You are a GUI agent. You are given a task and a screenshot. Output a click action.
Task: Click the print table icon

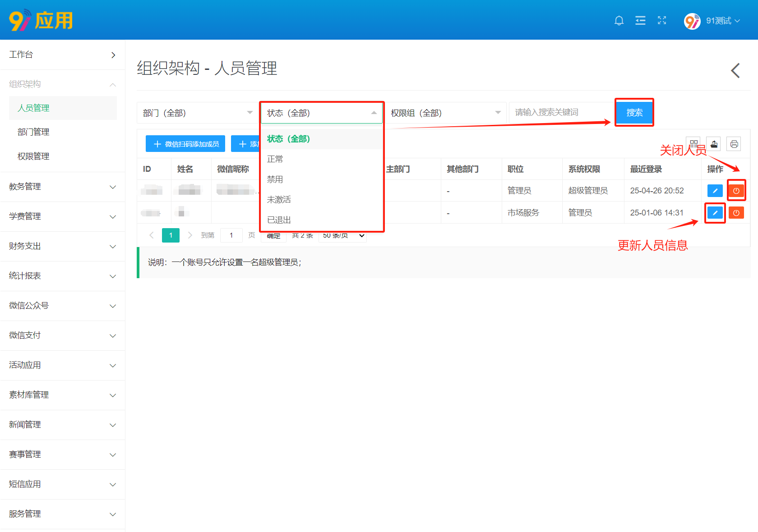tap(734, 144)
